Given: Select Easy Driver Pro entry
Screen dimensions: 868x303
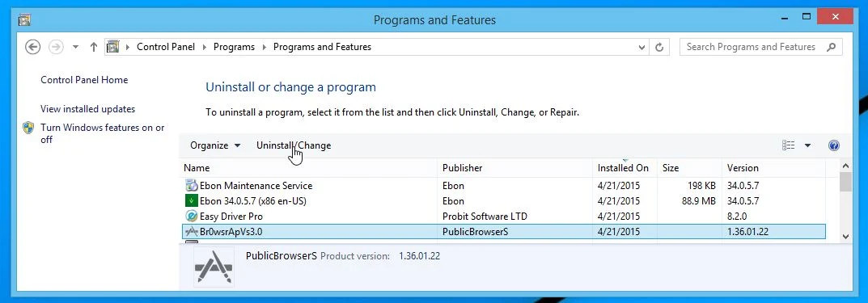Looking at the screenshot, I should [x=504, y=217].
